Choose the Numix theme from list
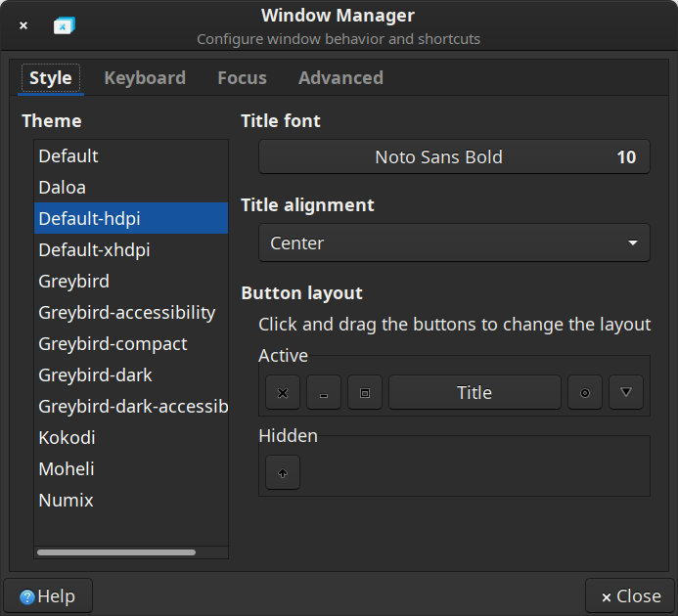 pyautogui.click(x=67, y=501)
